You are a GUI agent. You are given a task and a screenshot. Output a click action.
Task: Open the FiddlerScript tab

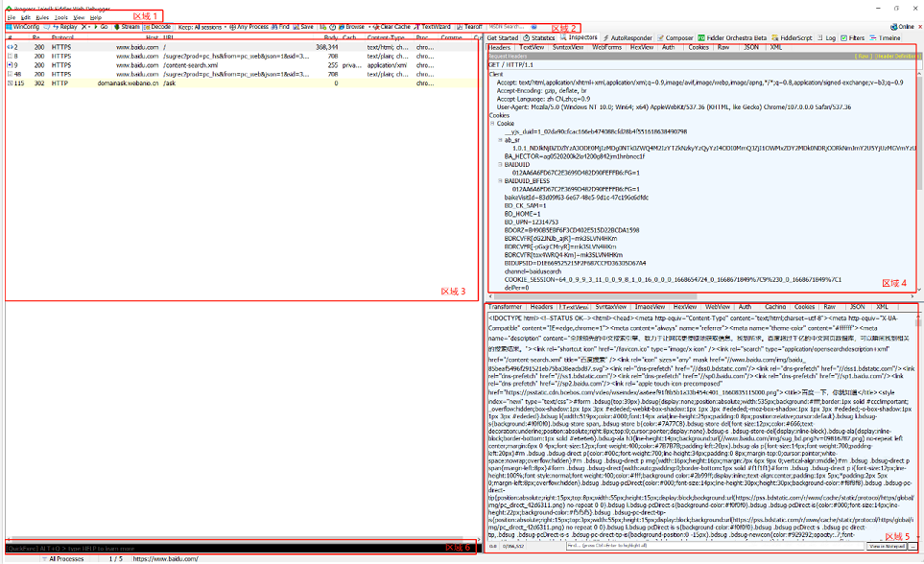click(x=792, y=37)
